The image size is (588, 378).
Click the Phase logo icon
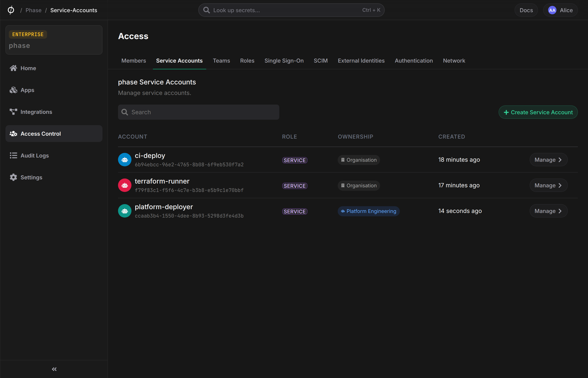point(11,10)
